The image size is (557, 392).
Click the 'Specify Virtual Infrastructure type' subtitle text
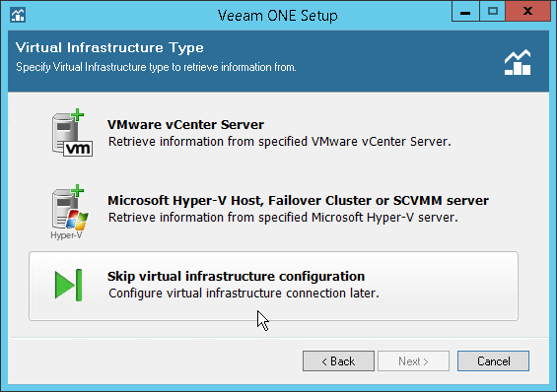point(156,67)
